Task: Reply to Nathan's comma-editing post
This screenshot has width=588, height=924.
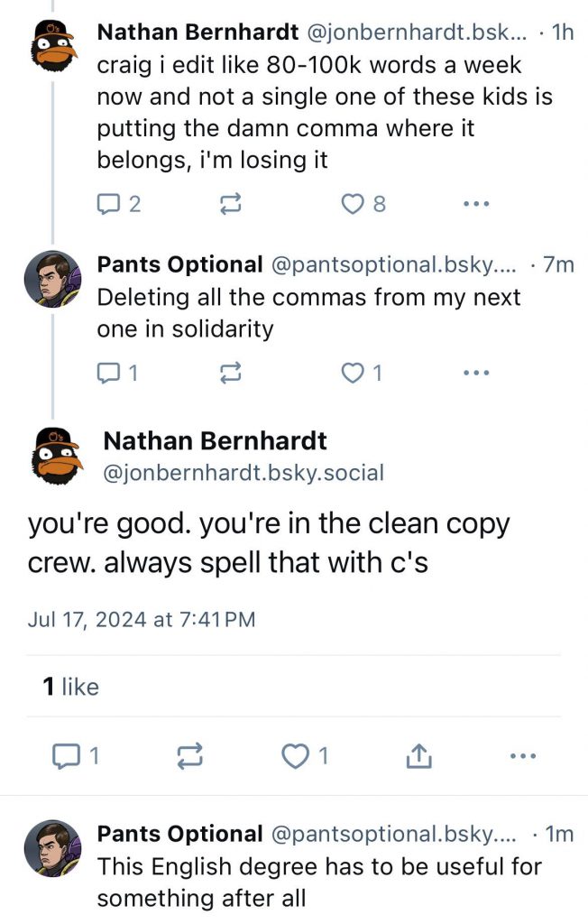Action: 108,205
